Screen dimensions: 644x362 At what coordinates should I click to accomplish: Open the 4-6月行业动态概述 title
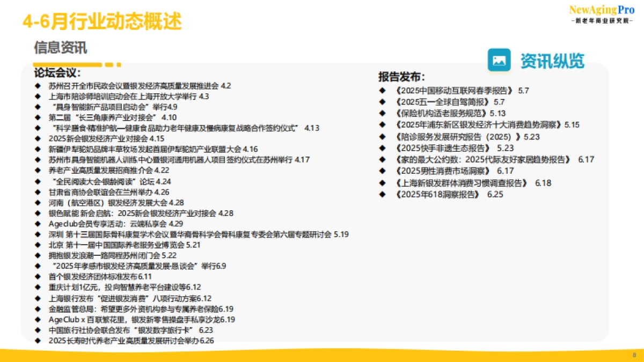click(103, 23)
